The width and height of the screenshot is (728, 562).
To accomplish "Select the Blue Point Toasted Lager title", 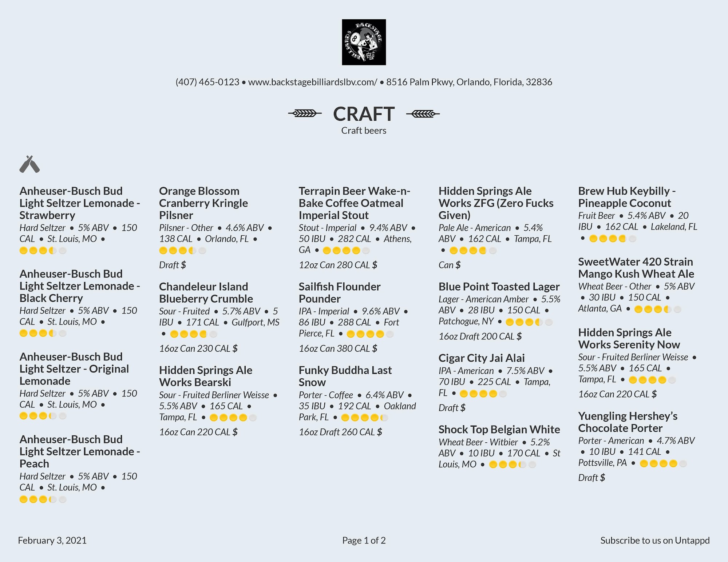I will [x=499, y=287].
